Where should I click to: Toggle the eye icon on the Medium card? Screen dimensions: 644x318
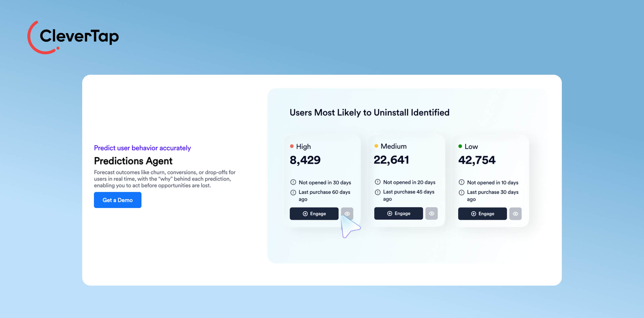pyautogui.click(x=432, y=213)
